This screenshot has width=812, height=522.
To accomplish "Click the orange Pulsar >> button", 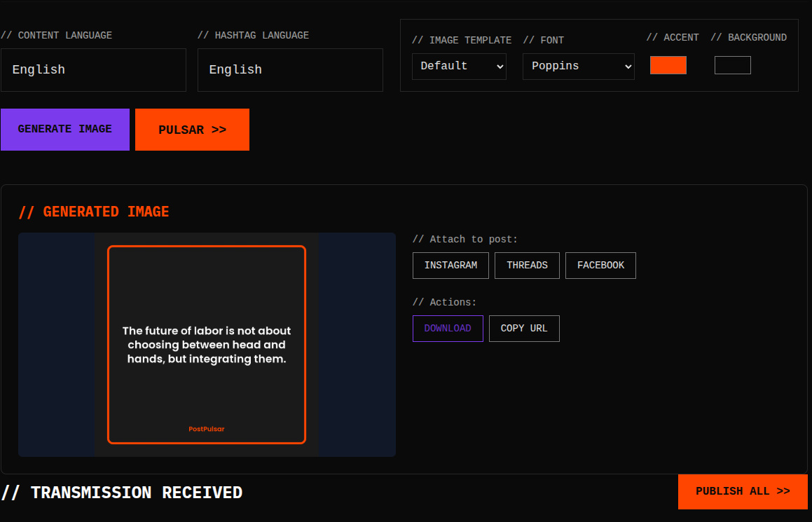I will [192, 130].
